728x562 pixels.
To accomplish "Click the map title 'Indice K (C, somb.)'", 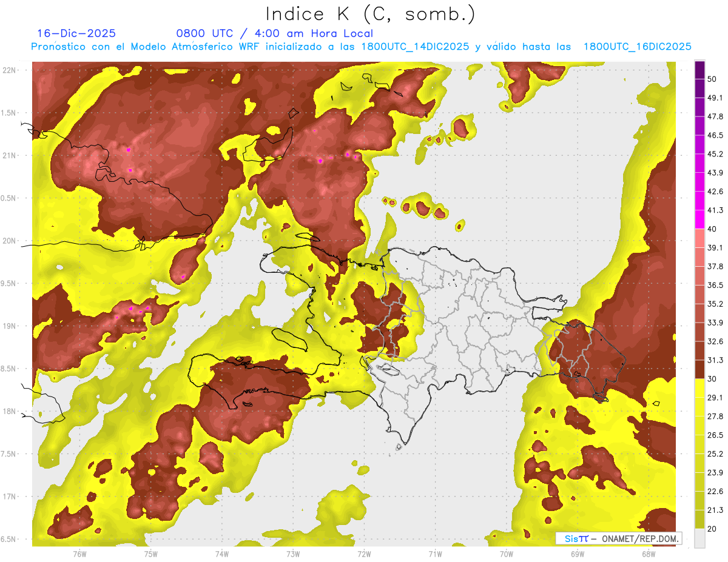I will coord(370,13).
